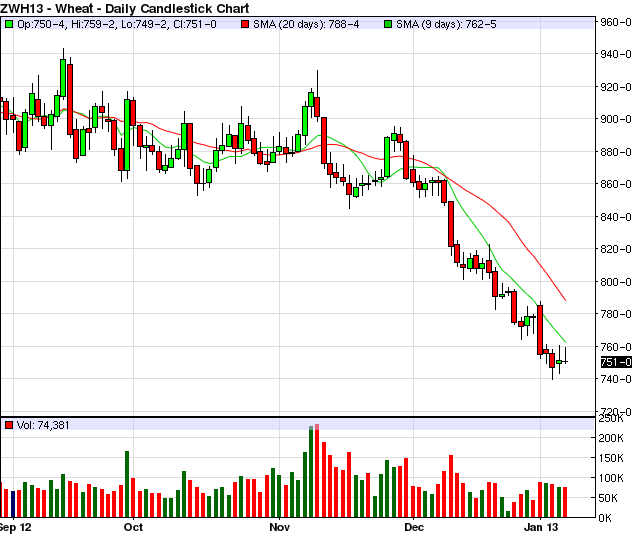Click the 'Nov' date axis label
Image resolution: width=640 pixels, height=536 pixels.
(280, 527)
